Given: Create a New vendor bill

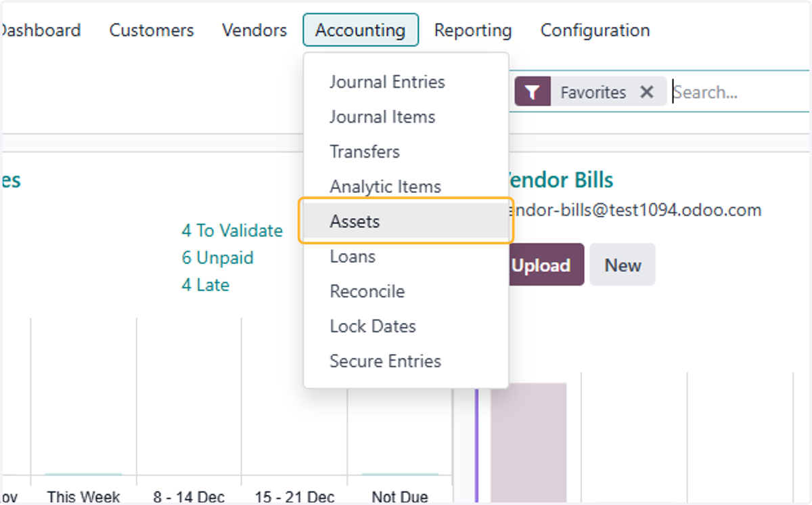Looking at the screenshot, I should 623,265.
